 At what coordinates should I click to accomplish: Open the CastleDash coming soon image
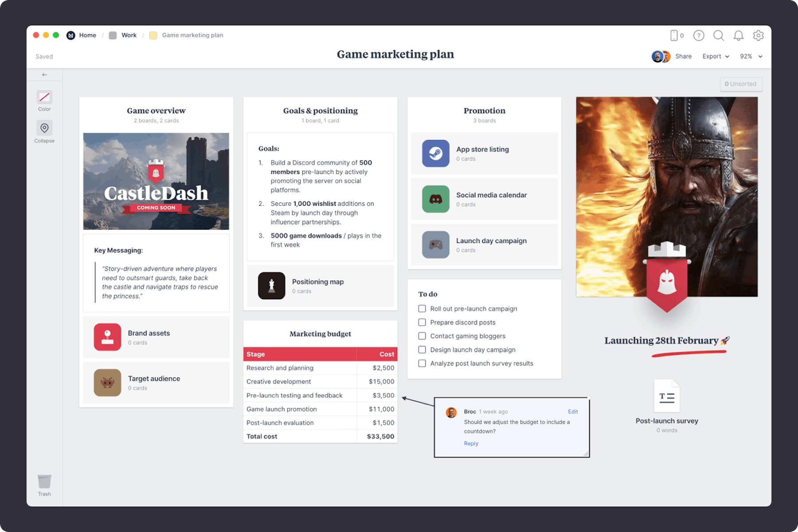coord(156,181)
